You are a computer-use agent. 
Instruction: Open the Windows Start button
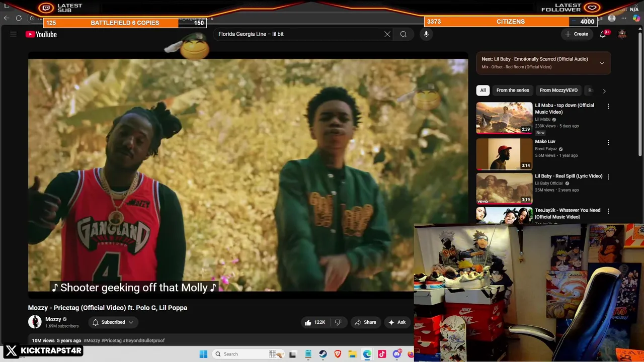point(203,354)
